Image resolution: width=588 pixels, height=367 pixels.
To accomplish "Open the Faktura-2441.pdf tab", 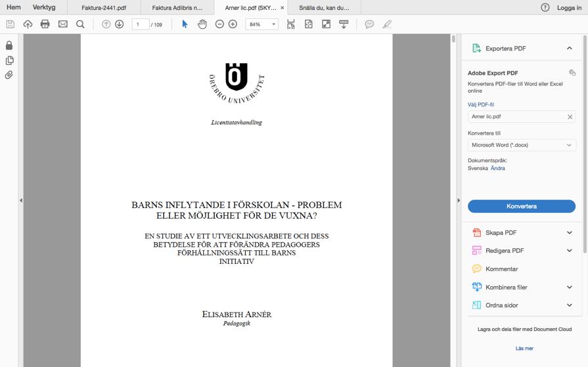I will coord(104,7).
